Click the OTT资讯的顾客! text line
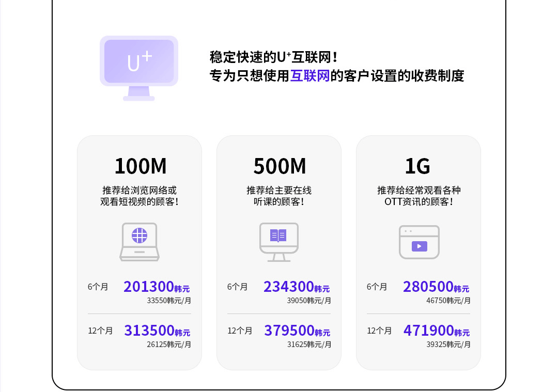Viewport: 558px width, 392px height. 419,202
